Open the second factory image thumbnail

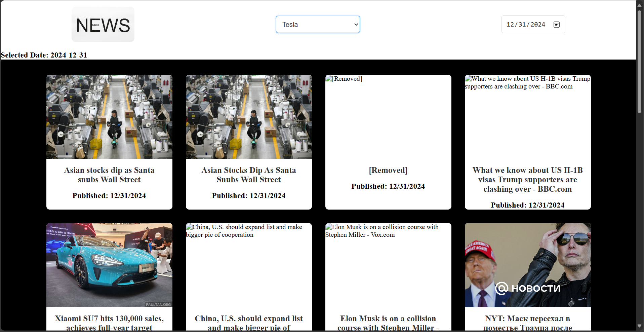pos(249,117)
